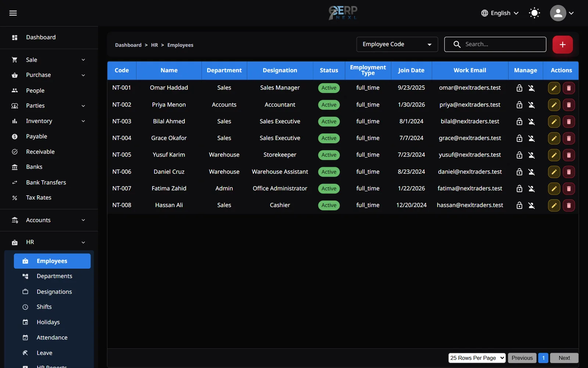The height and width of the screenshot is (368, 588).
Task: Click the red plus add employee button
Action: (x=562, y=45)
